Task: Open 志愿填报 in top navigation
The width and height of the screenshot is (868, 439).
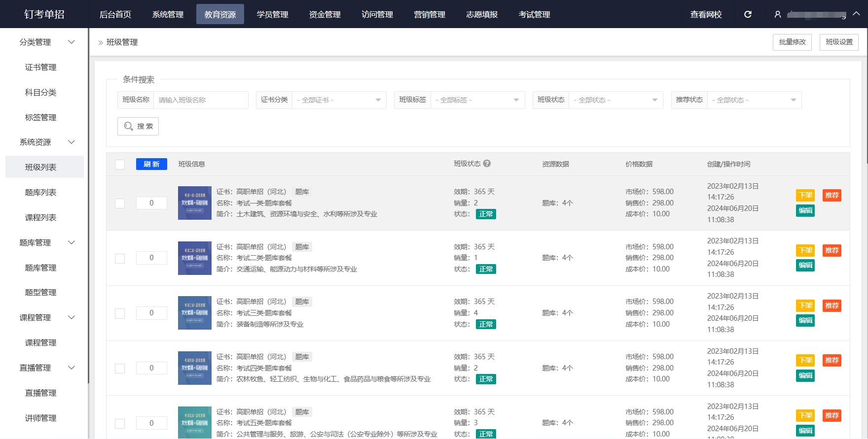Action: tap(482, 14)
